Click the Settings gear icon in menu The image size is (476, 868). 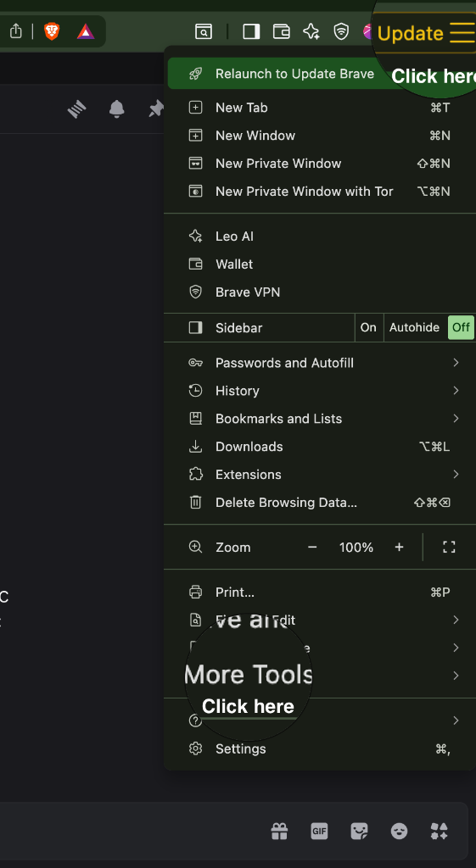tap(196, 749)
